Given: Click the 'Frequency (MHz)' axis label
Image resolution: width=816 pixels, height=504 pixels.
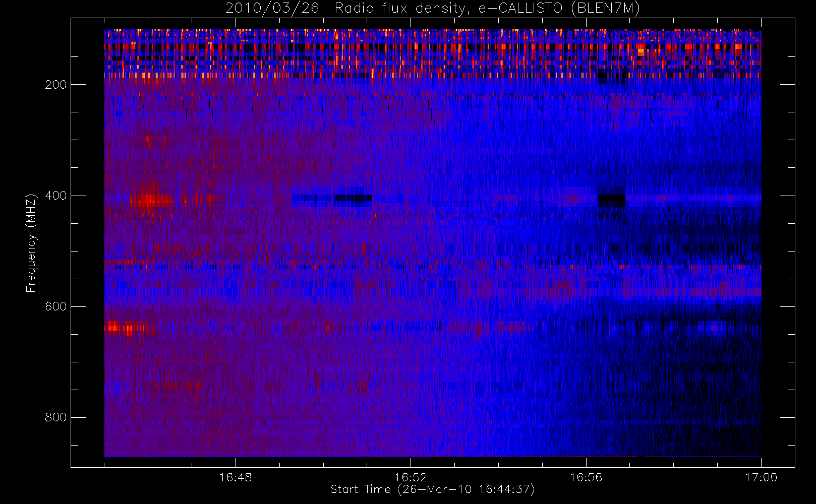Looking at the screenshot, I should 31,243.
